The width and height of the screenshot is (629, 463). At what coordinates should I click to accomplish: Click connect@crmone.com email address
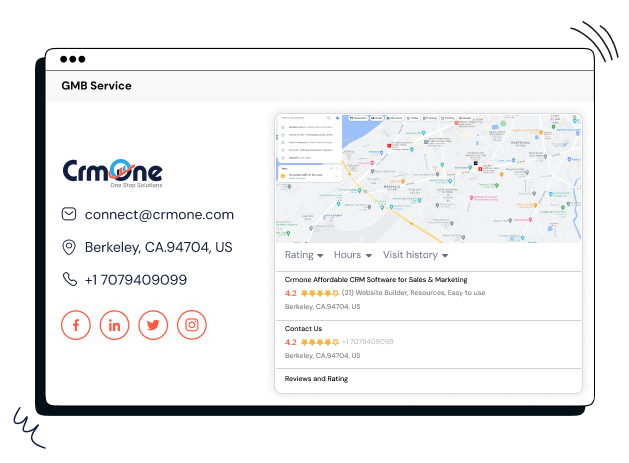click(159, 215)
